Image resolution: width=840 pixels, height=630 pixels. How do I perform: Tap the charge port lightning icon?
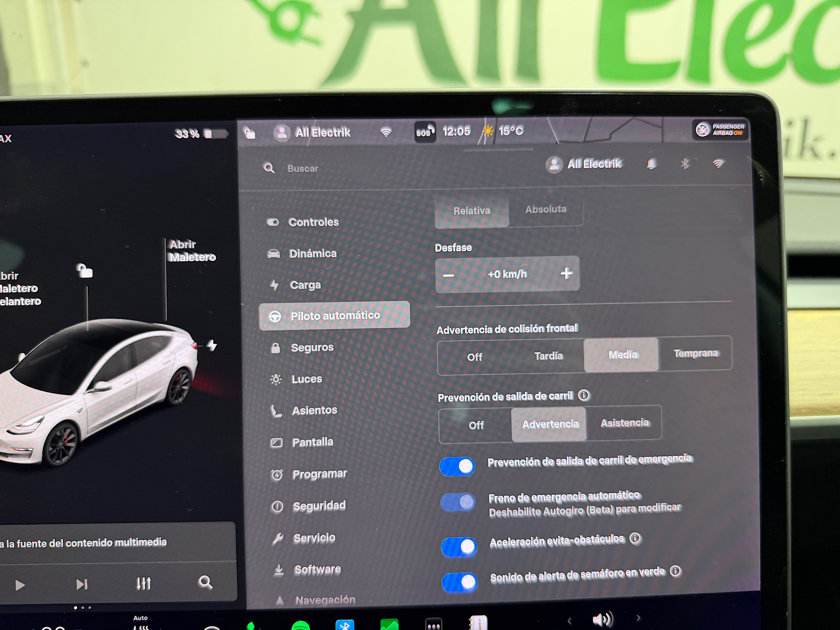[x=212, y=345]
